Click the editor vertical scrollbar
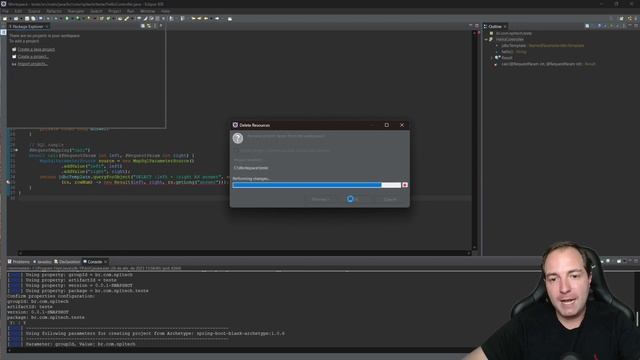The height and width of the screenshot is (360, 640). coord(474,140)
